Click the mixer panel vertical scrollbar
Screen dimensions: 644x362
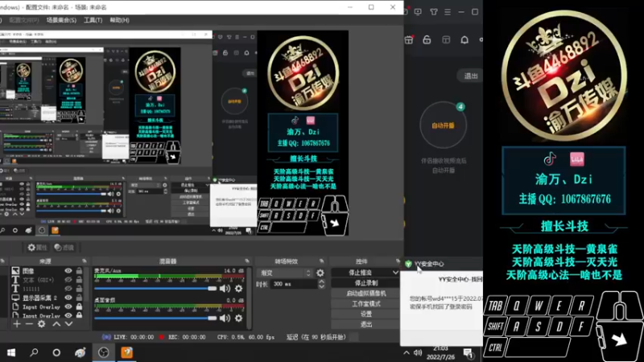[x=249, y=297]
